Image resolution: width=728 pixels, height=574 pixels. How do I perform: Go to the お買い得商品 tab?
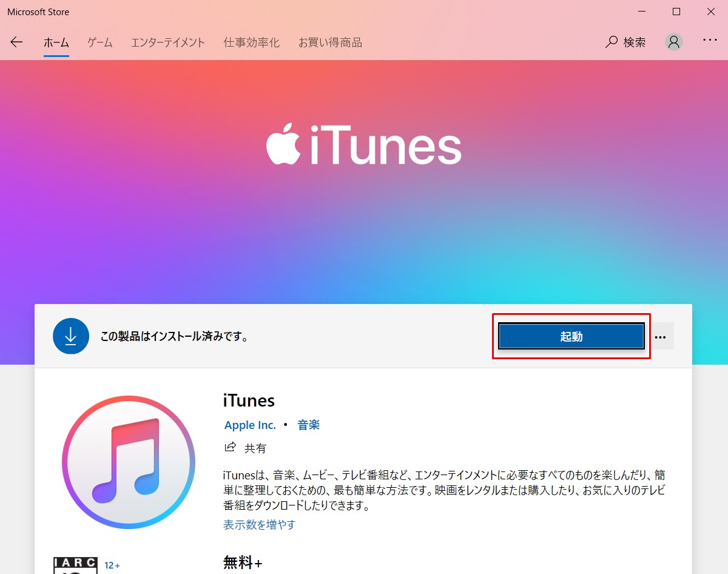pyautogui.click(x=330, y=42)
